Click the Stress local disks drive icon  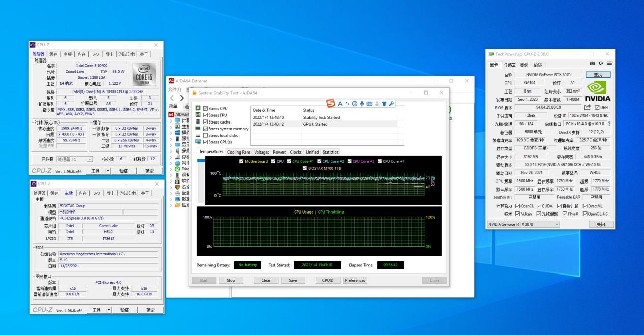[x=198, y=135]
